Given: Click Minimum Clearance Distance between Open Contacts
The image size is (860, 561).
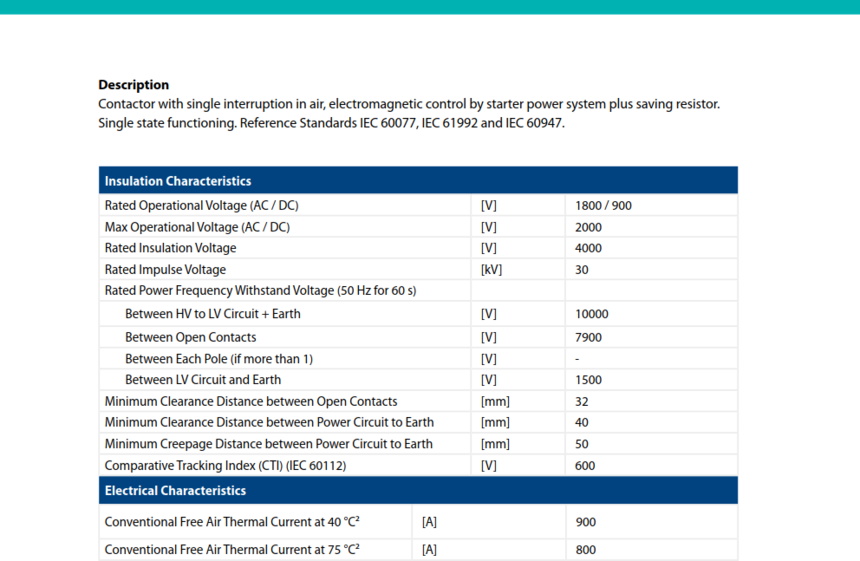Looking at the screenshot, I should [251, 401].
